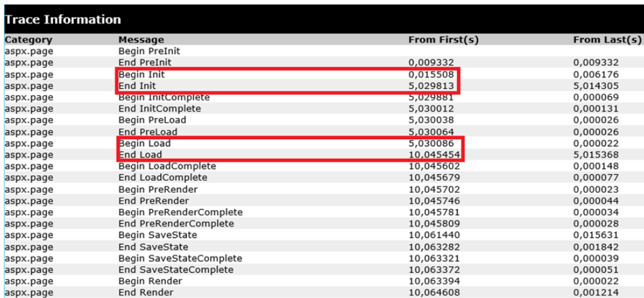Click the Begin InitComplete message

tap(164, 97)
